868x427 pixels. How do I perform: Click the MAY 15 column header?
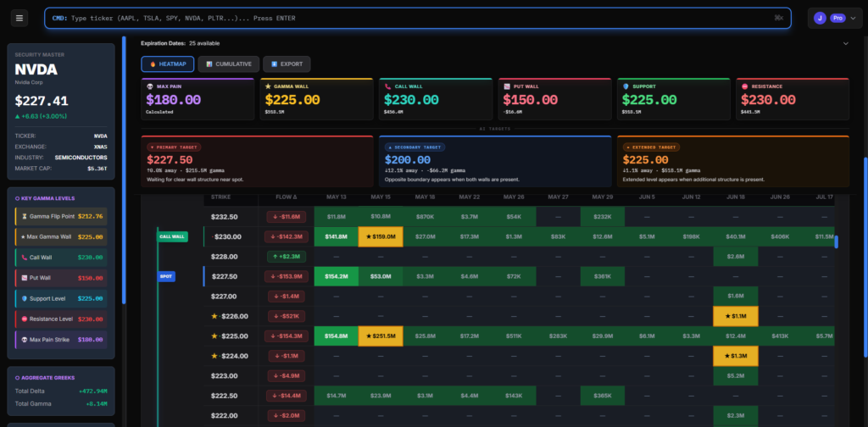(x=381, y=197)
